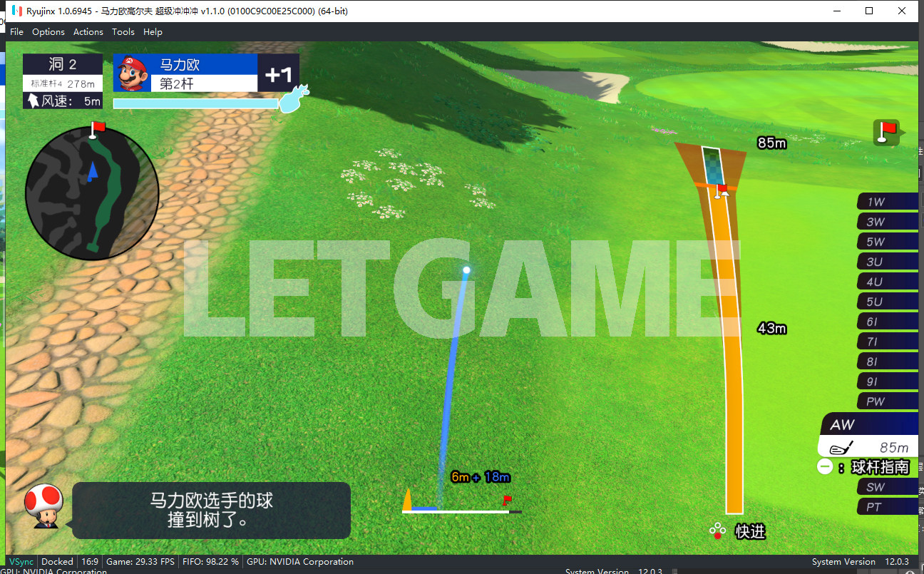Open the Actions menu
The height and width of the screenshot is (574, 924).
tap(88, 31)
